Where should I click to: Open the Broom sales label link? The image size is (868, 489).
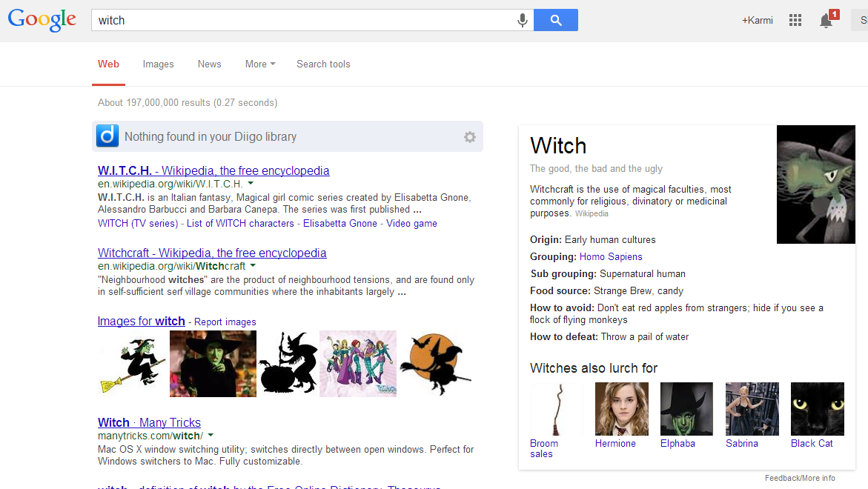(543, 448)
